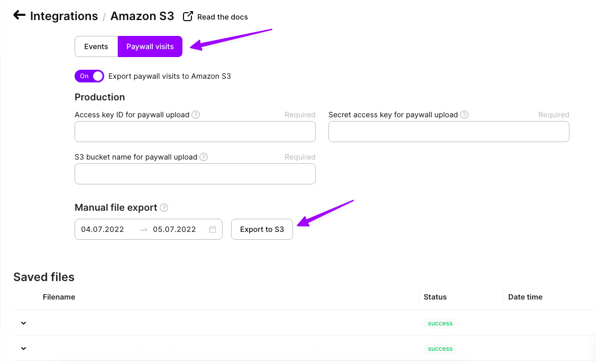
Task: Focus the Secret access key for paywall upload field
Action: coord(449,132)
